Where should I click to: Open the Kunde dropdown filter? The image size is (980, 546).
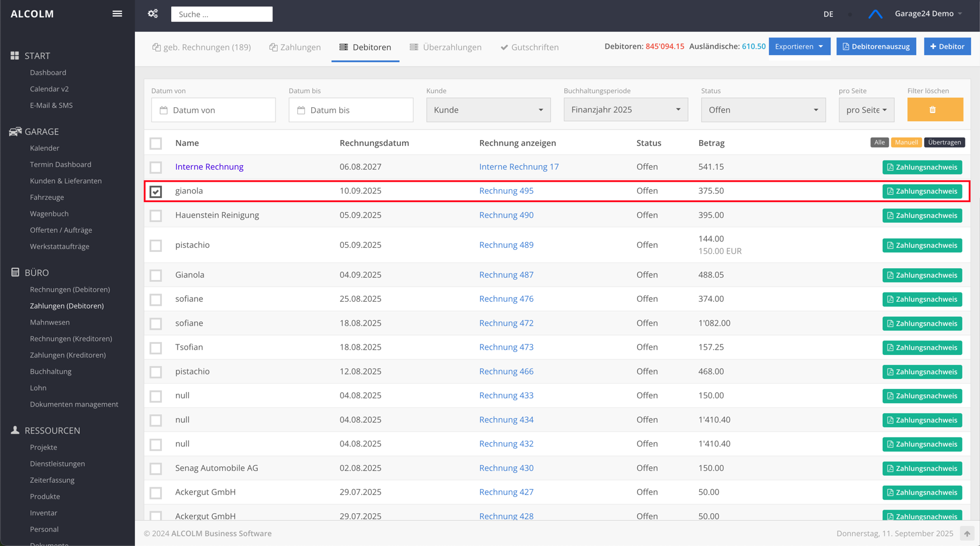pos(488,110)
